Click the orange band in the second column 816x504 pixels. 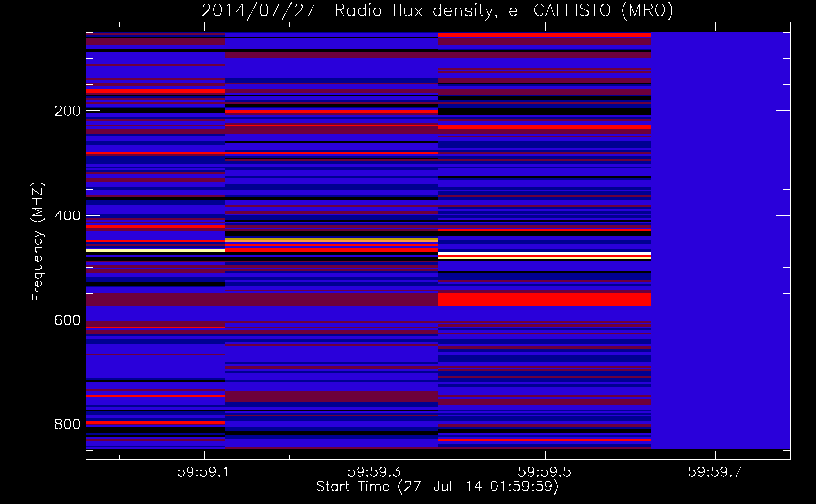[331, 240]
